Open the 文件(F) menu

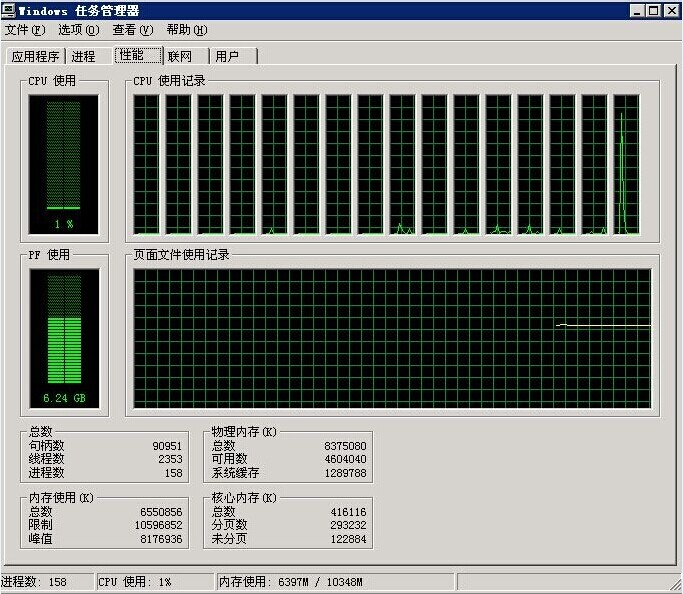pyautogui.click(x=25, y=30)
